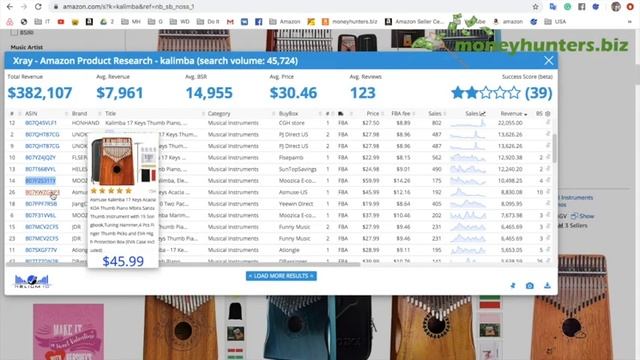Screen dimensions: 640x360
Task: Close the Xray product research popup
Action: (x=549, y=61)
